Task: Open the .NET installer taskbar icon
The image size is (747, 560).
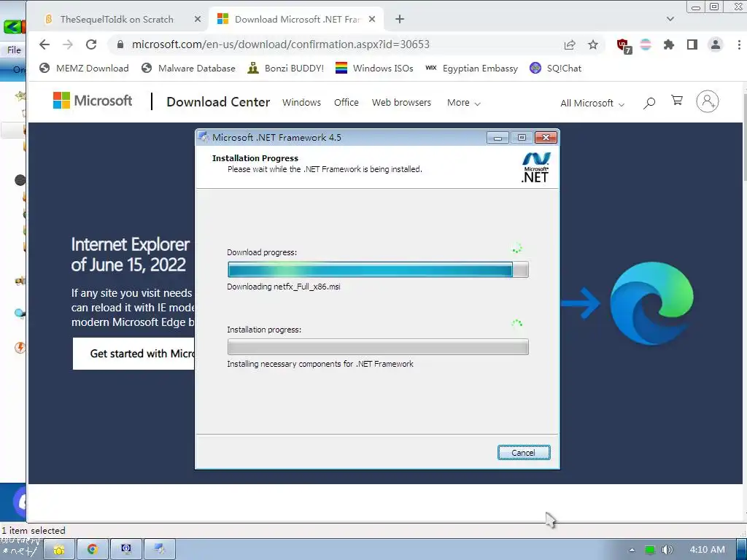Action: click(x=160, y=550)
